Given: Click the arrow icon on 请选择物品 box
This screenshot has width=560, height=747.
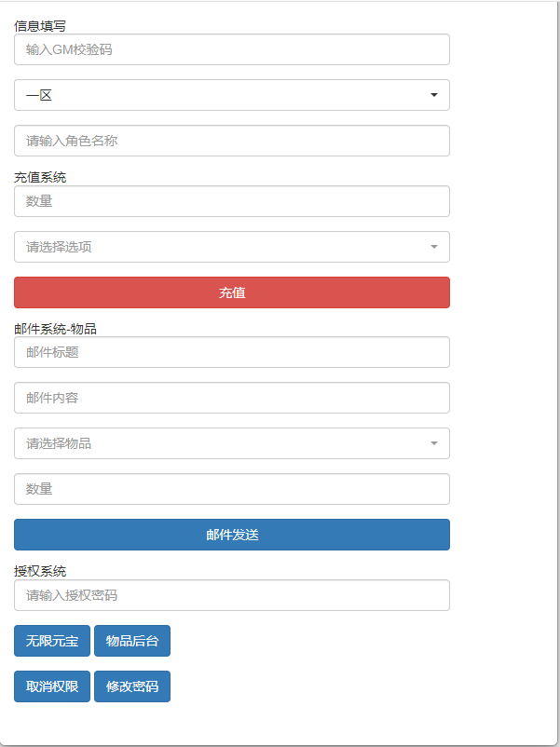Looking at the screenshot, I should 434,443.
